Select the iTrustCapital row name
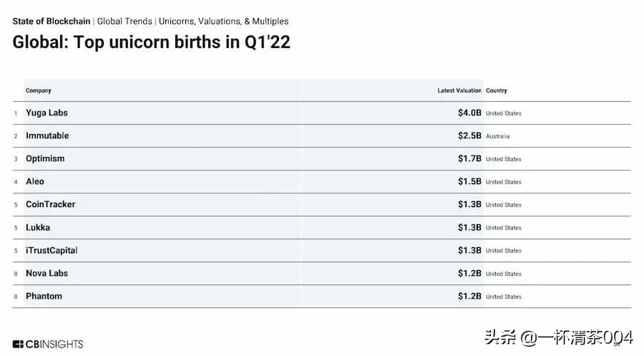This screenshot has height=356, width=644. (x=52, y=251)
